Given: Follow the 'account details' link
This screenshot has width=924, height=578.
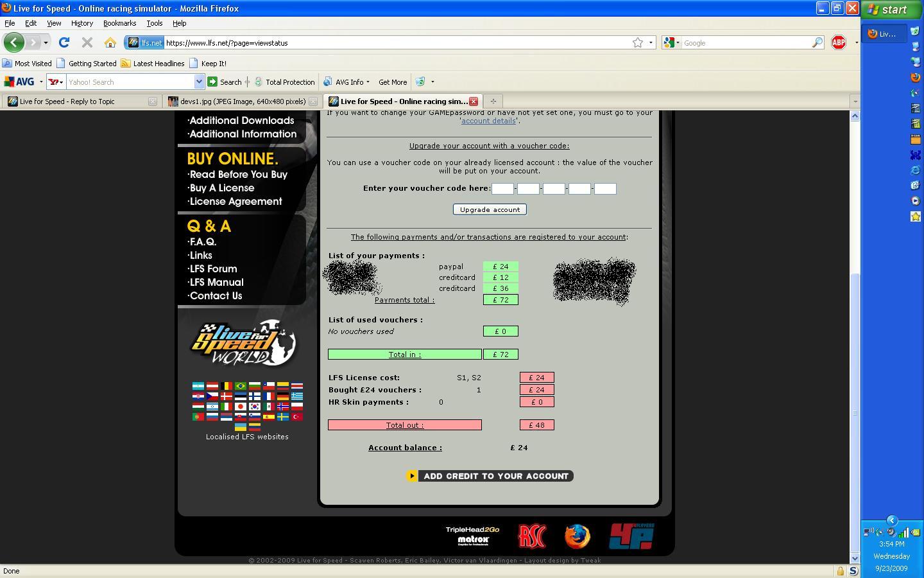Looking at the screenshot, I should tap(488, 121).
